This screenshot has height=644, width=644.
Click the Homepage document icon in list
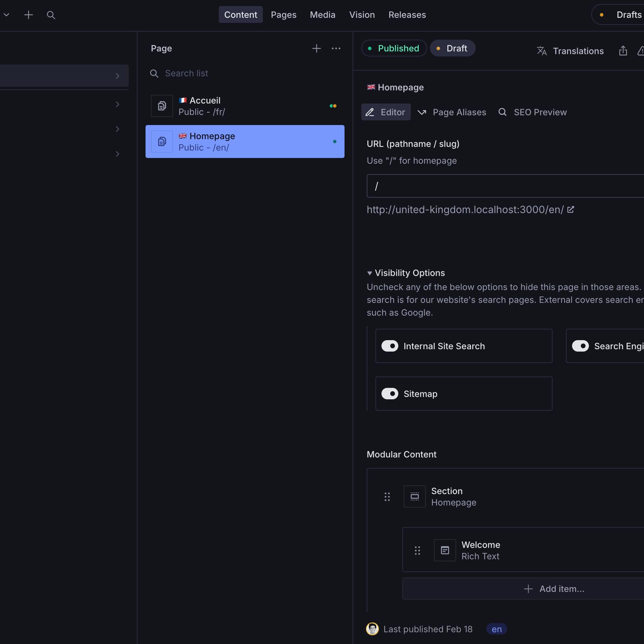tap(162, 142)
